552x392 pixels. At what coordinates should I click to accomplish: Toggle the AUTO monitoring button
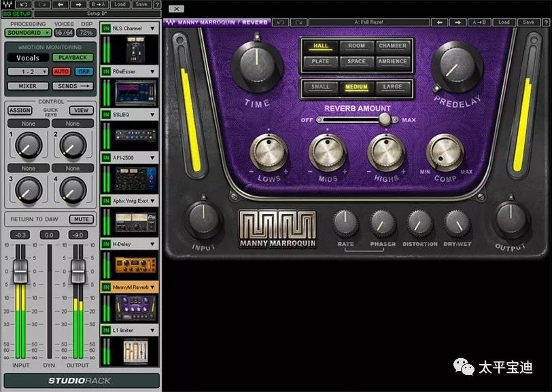(x=61, y=71)
